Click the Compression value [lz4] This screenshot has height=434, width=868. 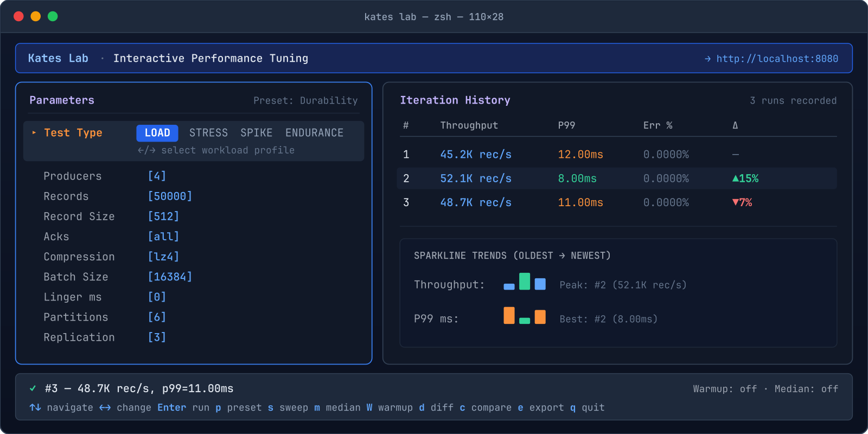(163, 256)
